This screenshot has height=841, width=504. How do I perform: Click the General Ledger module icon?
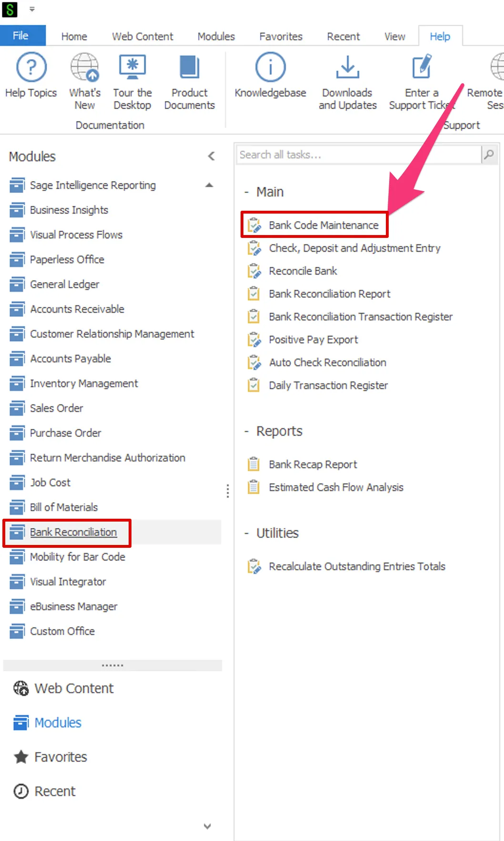tap(17, 284)
